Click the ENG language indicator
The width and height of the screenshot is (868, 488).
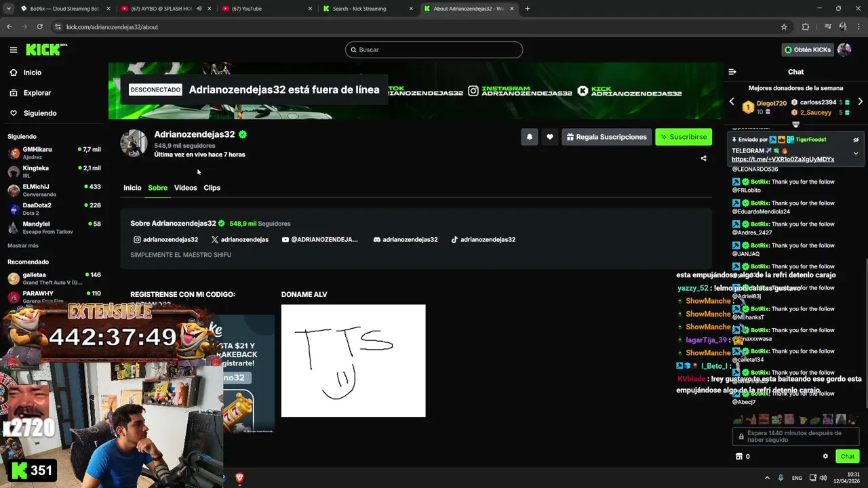pos(797,478)
